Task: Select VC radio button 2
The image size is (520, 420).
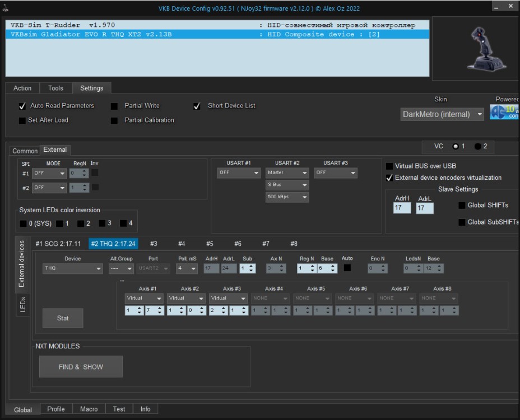Action: tap(477, 146)
